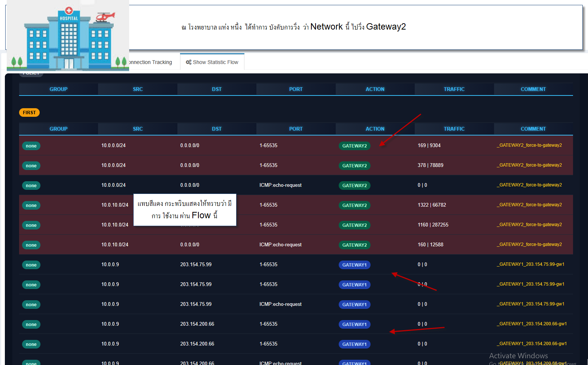
Task: Click port 1-65535 in the 1160 | 287255 row
Action: 268,225
